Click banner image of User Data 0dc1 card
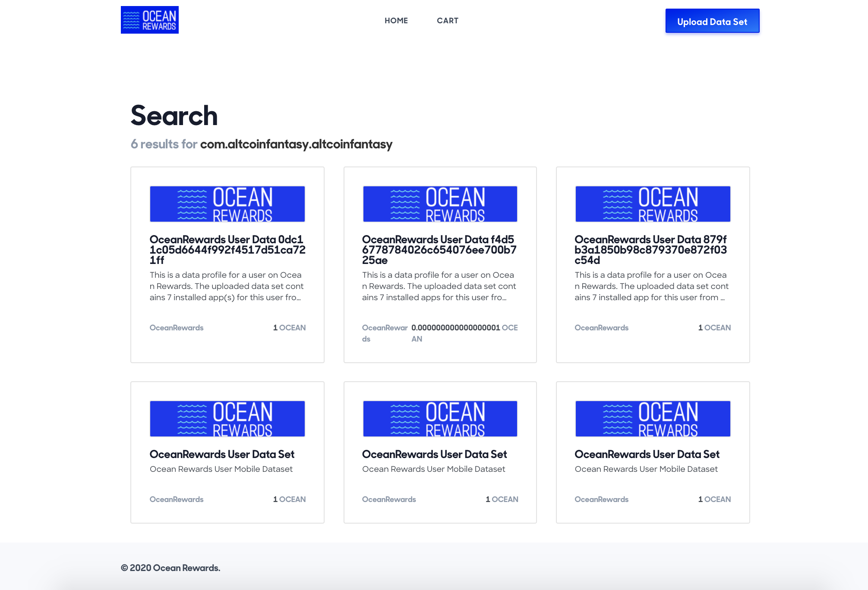Viewport: 868px width, 590px height. (227, 204)
